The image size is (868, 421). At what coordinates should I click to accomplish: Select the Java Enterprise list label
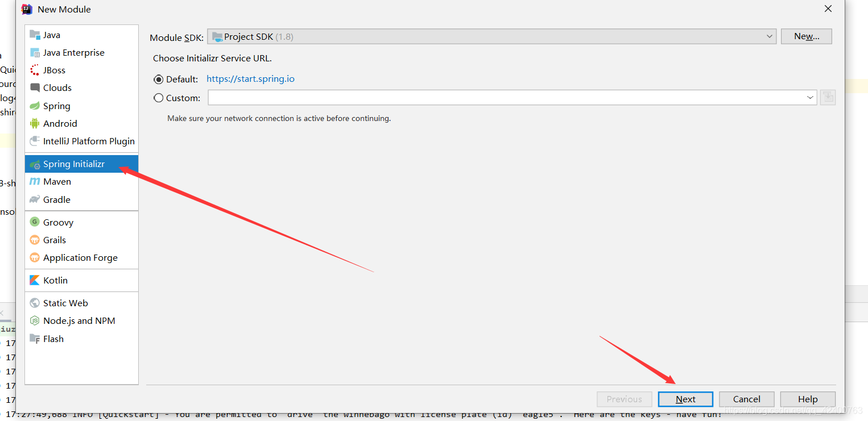(x=74, y=52)
